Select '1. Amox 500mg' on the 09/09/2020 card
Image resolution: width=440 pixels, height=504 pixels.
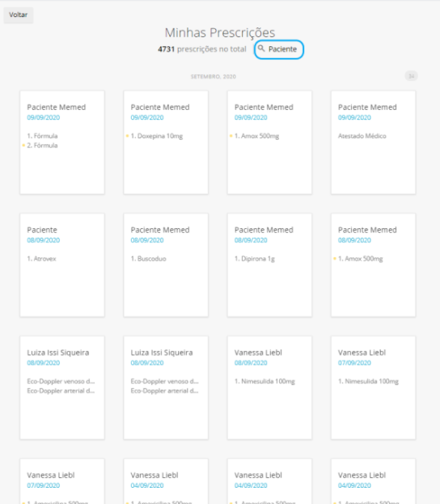pos(256,136)
